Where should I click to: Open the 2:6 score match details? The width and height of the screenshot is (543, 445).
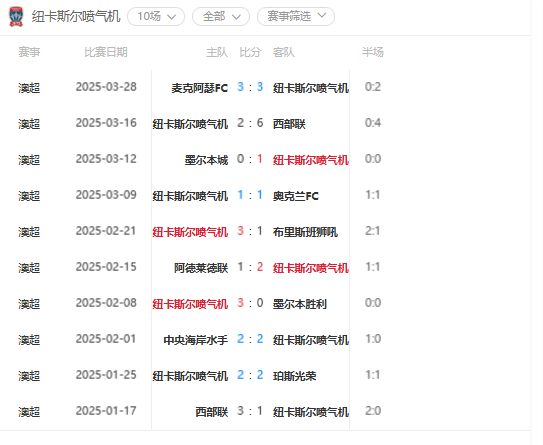click(250, 123)
